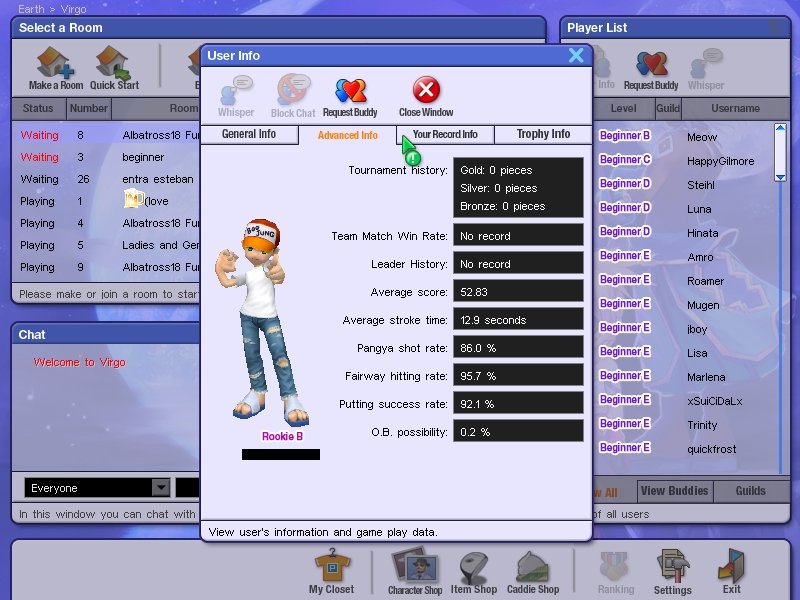Sort rooms by the Status column header

pos(38,108)
